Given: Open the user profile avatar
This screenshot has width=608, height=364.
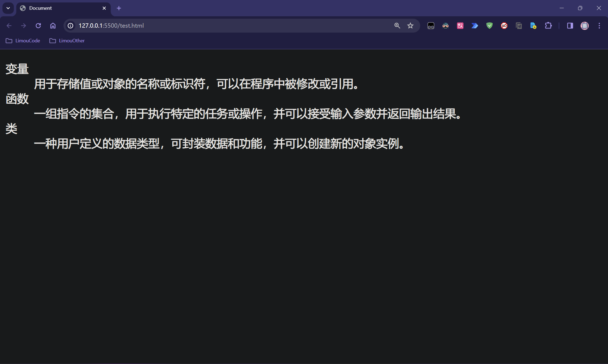Looking at the screenshot, I should pyautogui.click(x=585, y=26).
